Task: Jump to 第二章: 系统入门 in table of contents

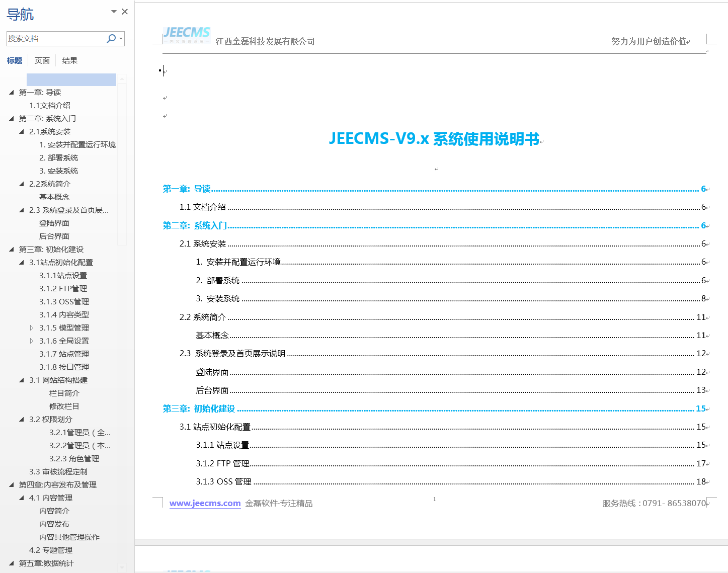Action: tap(195, 226)
